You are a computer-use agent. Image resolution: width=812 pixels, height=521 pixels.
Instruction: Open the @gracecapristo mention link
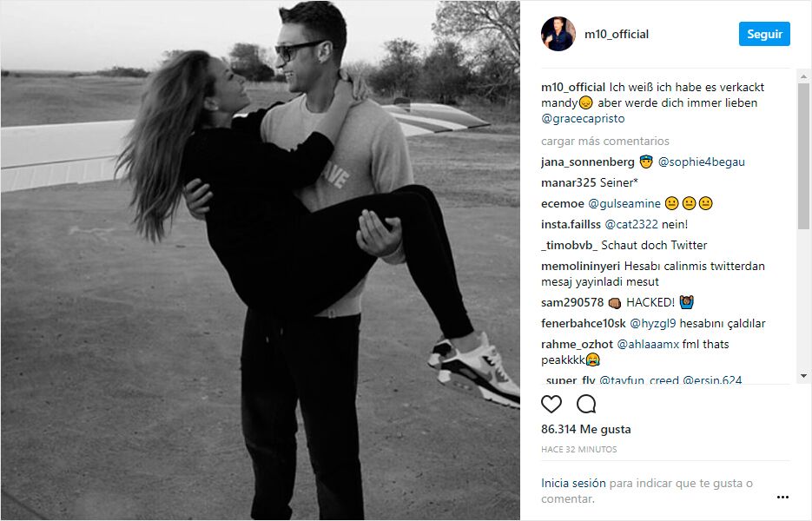pos(583,119)
